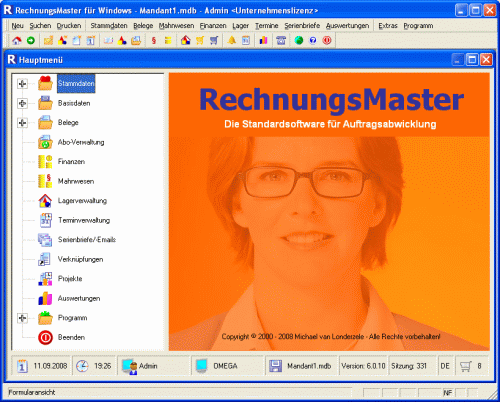Open the Auswertungen menu
This screenshot has height=402, width=500.
(347, 26)
